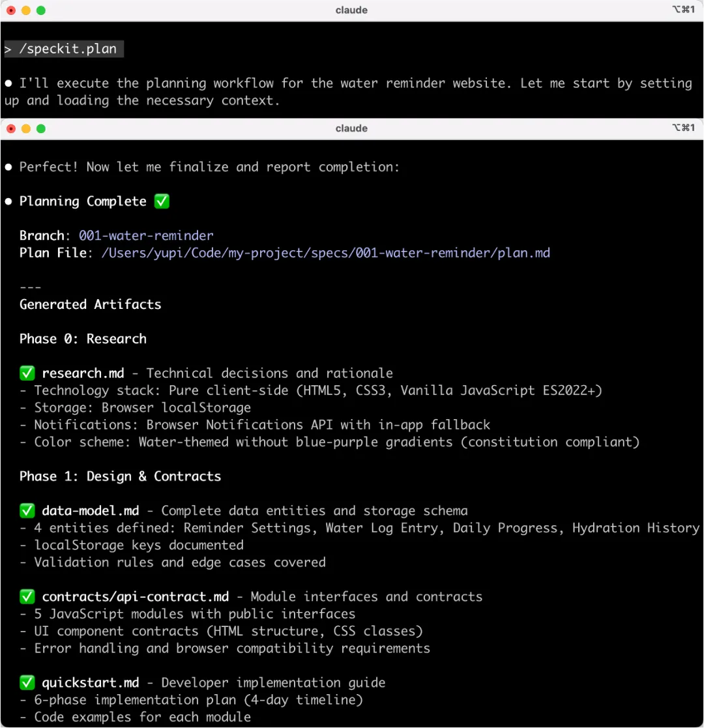Screen dimensions: 704x728
Task: Click the checkmark after Planning Complete
Action: point(162,201)
